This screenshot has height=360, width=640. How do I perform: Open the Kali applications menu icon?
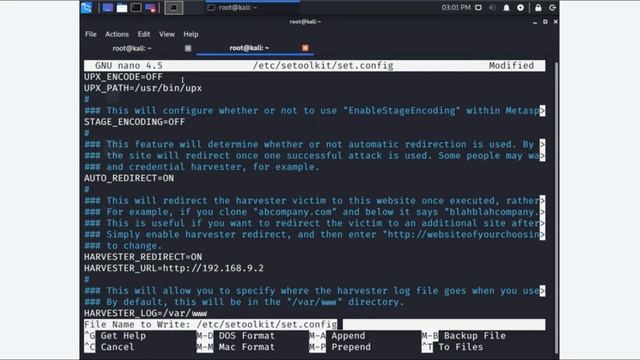(x=87, y=8)
